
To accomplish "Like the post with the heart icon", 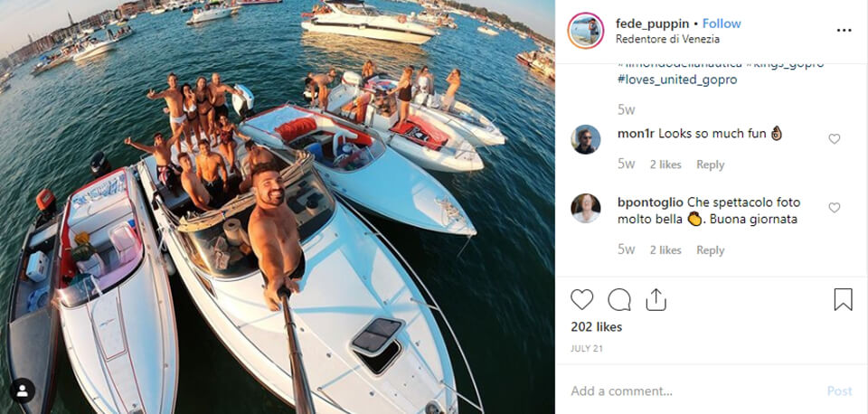I will pyautogui.click(x=582, y=300).
